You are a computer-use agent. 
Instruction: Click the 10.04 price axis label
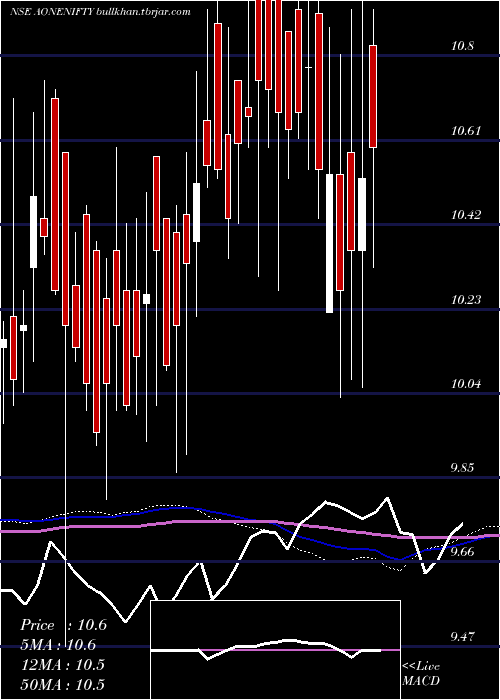(x=466, y=383)
